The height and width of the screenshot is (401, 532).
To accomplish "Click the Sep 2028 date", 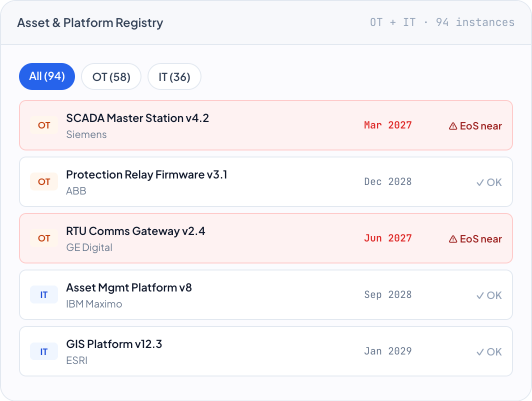I will (x=388, y=295).
